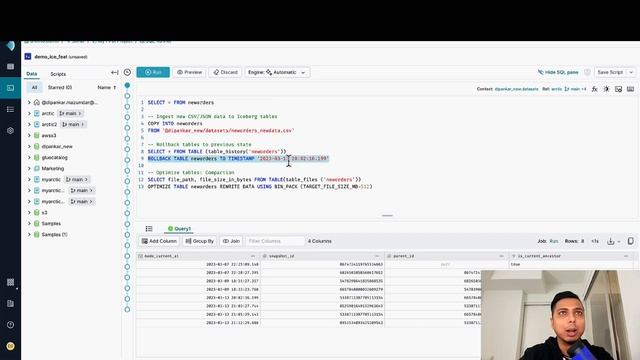
Task: Click the Discard button
Action: tap(225, 72)
